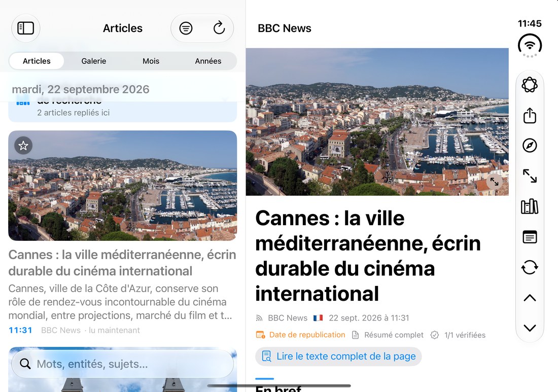Click the system clock showing 11:45
The width and height of the screenshot is (558, 392).
pyautogui.click(x=530, y=23)
